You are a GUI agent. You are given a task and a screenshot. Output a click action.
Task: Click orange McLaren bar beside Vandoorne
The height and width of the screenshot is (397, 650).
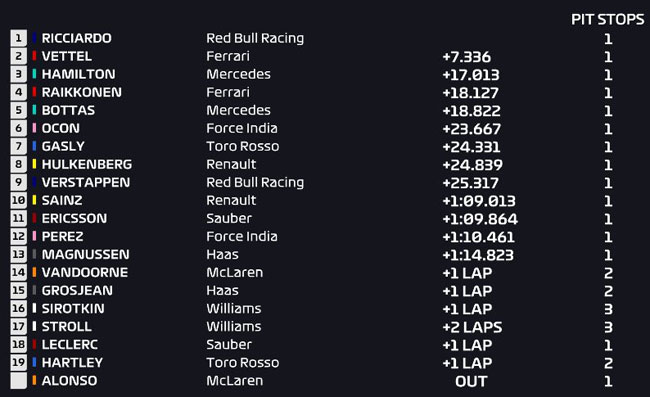(34, 272)
